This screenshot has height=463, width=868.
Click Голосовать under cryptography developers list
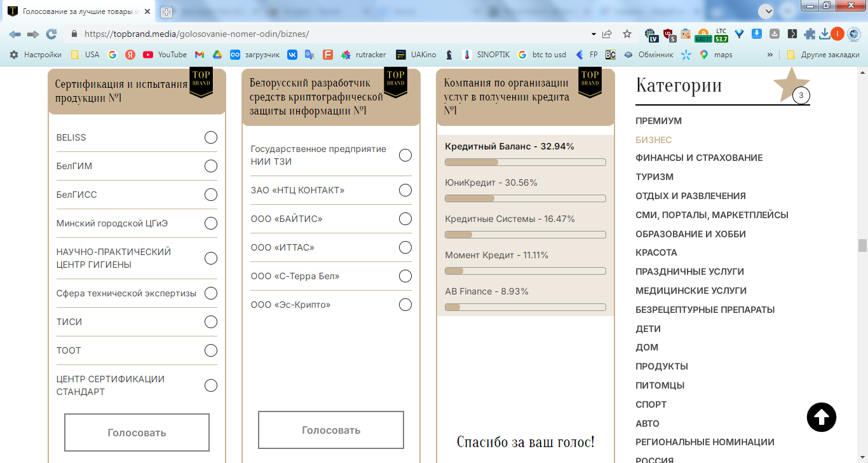(x=331, y=430)
